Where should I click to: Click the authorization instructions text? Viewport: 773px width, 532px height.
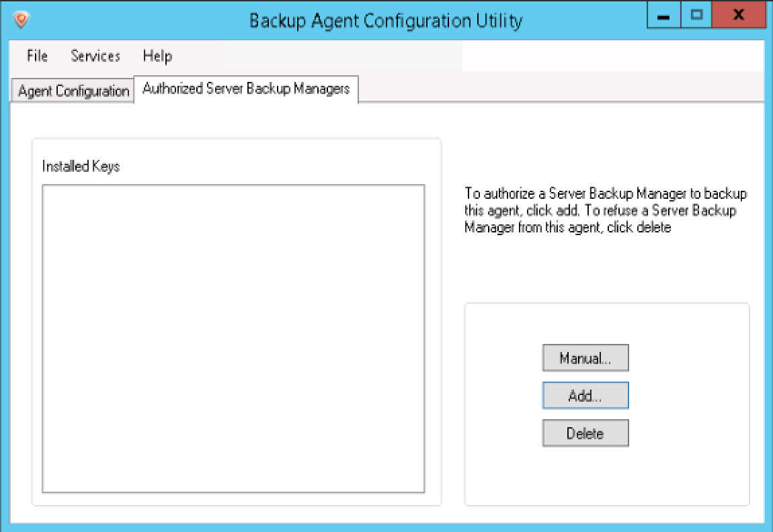click(605, 210)
